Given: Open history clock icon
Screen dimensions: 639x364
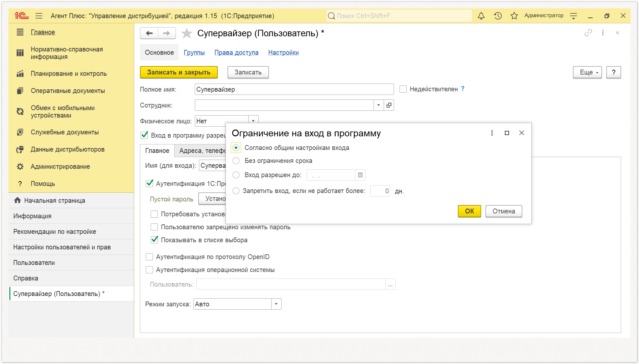Looking at the screenshot, I should (498, 16).
